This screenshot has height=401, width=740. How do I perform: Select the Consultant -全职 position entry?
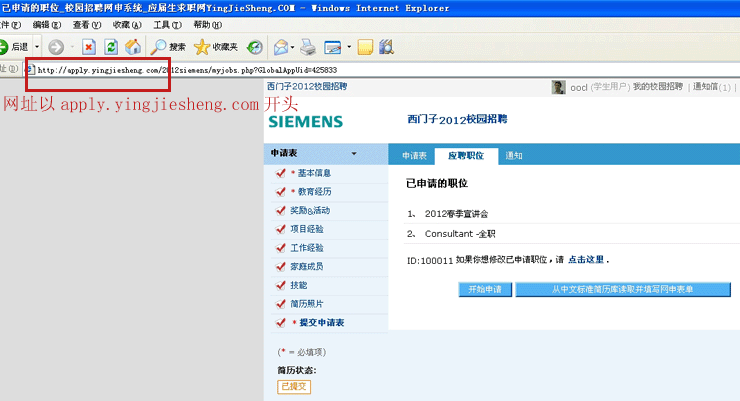tap(460, 234)
